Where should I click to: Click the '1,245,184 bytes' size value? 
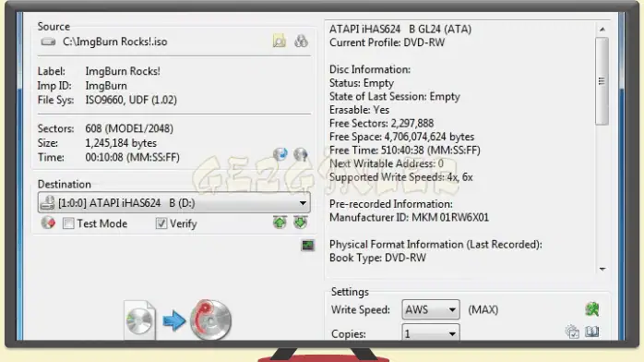point(121,143)
